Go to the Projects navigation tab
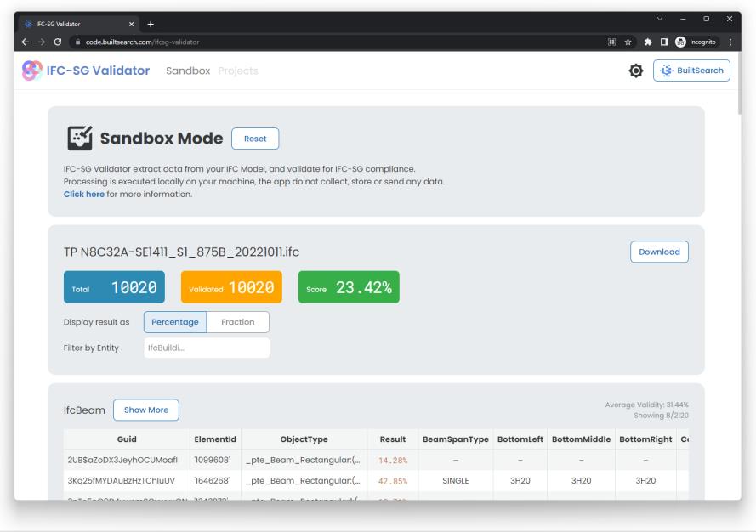The height and width of the screenshot is (532, 756). [x=238, y=71]
